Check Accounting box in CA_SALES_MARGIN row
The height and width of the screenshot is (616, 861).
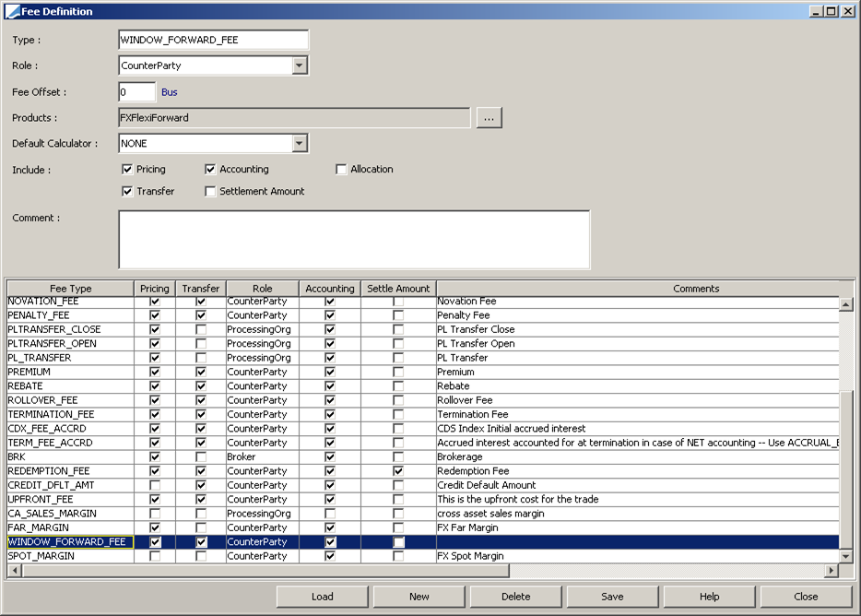tap(329, 514)
